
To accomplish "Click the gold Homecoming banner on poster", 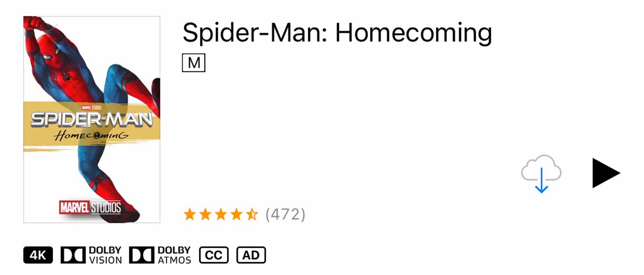I will 92,126.
